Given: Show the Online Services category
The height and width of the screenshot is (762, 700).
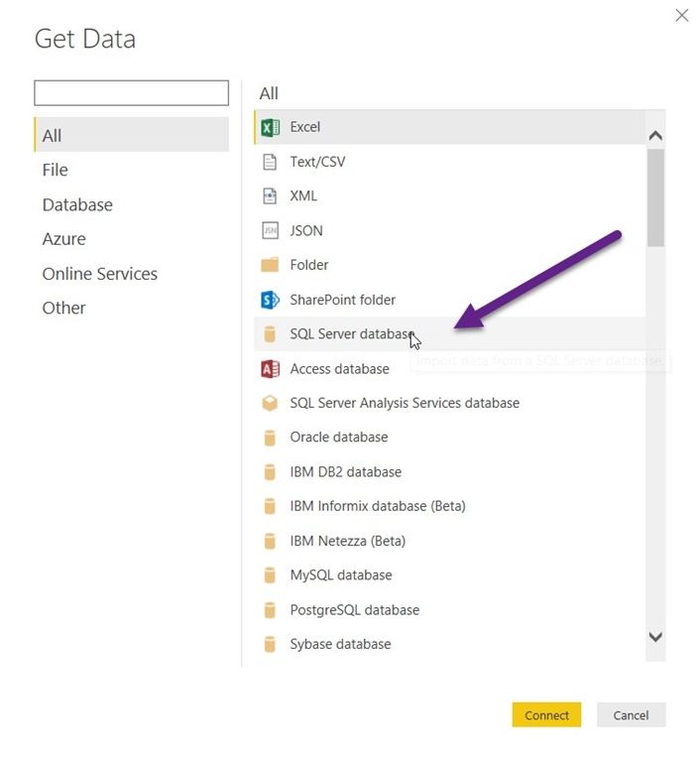Looking at the screenshot, I should point(131,274).
